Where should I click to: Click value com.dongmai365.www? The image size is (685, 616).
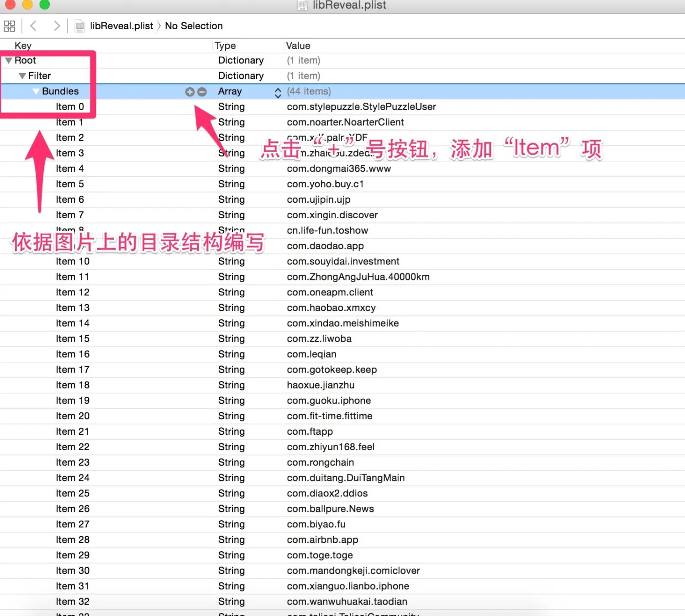coord(339,169)
